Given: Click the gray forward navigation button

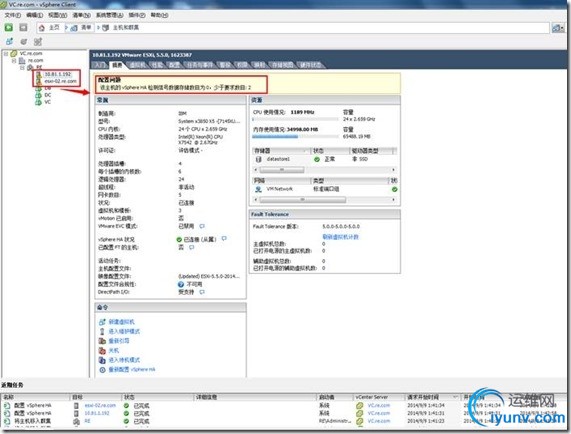Looking at the screenshot, I should point(23,27).
